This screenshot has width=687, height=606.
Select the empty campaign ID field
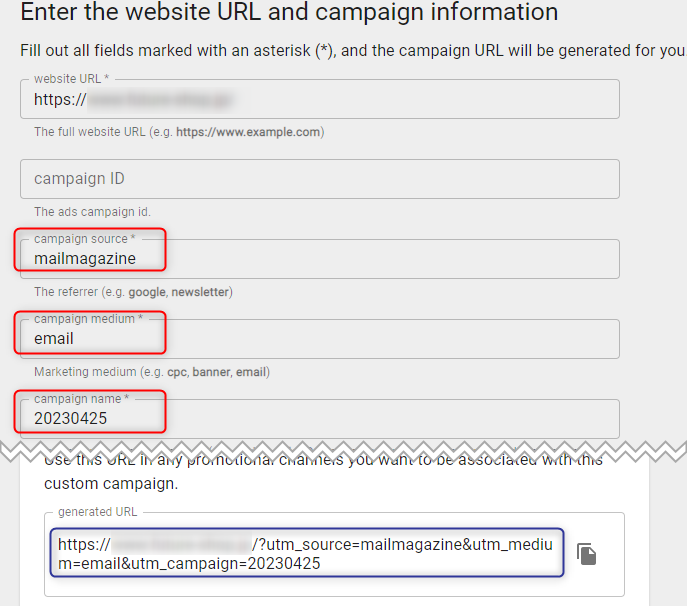[320, 179]
